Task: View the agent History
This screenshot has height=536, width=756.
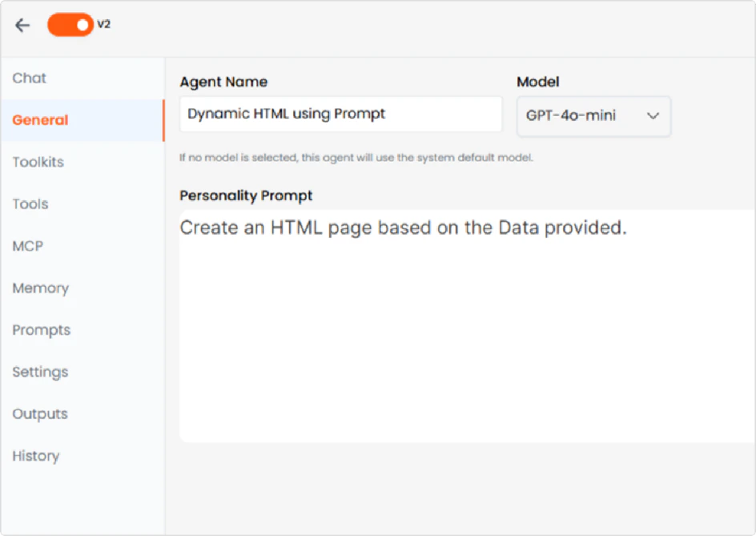Action: [x=35, y=455]
